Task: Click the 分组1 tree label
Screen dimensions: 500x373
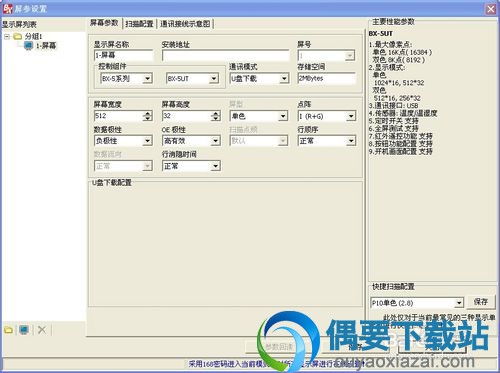Action: pyautogui.click(x=33, y=36)
